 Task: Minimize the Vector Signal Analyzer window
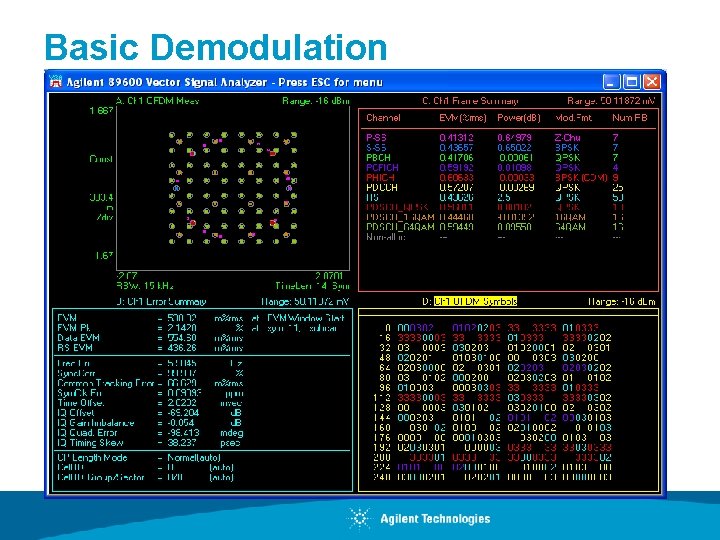tap(611, 82)
